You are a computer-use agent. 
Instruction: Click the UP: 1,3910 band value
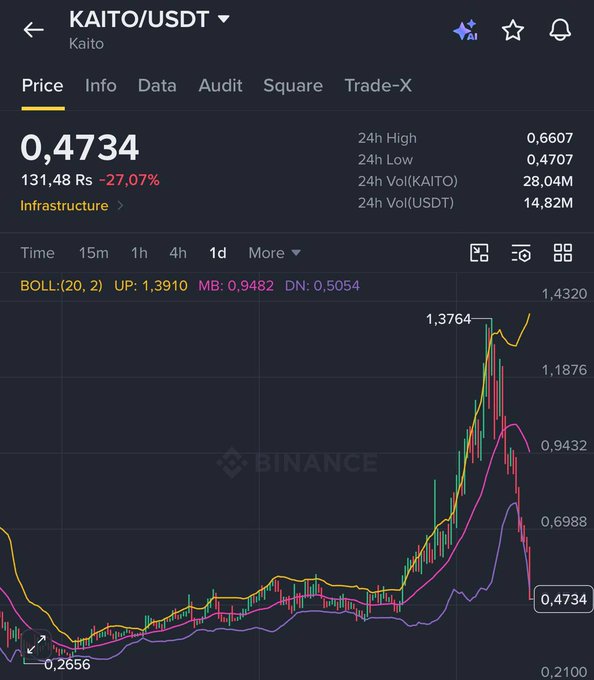tap(151, 286)
